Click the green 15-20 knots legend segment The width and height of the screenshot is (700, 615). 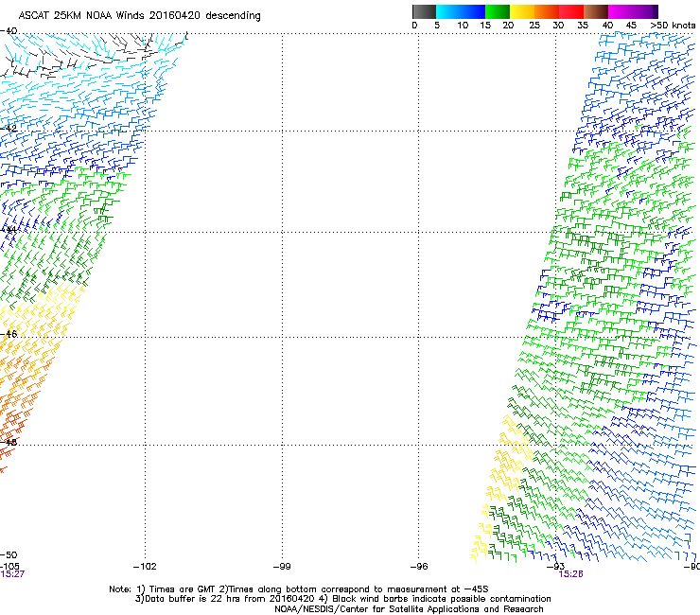click(498, 11)
